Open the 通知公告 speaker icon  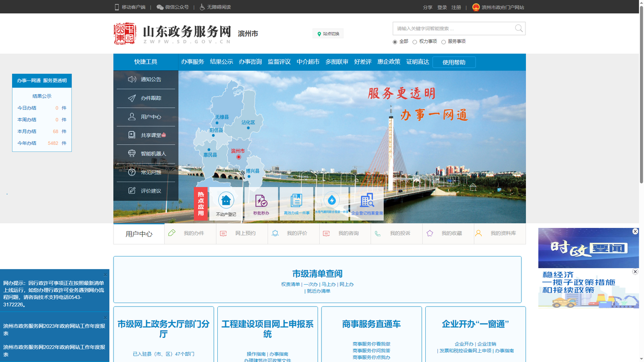(x=132, y=80)
